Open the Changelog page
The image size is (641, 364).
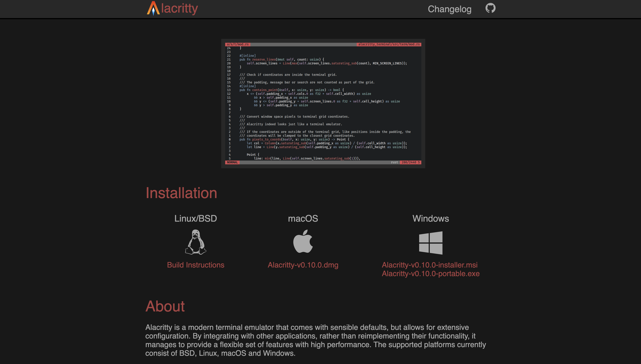coord(450,9)
